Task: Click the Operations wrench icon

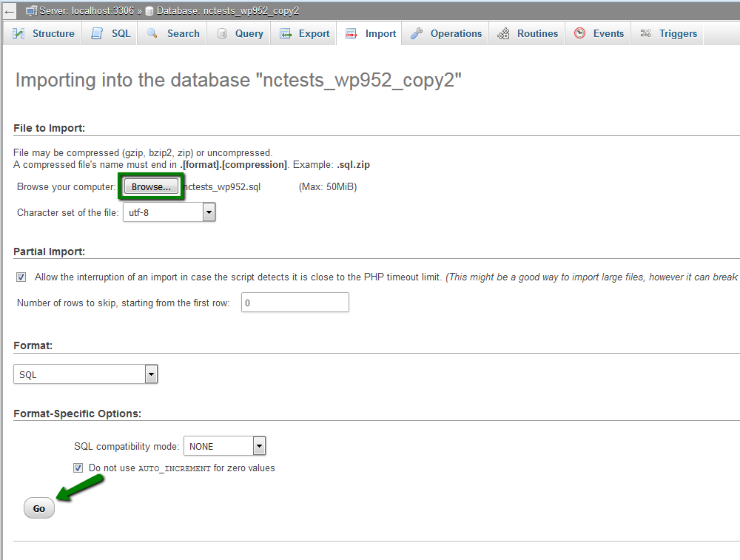Action: click(x=417, y=33)
